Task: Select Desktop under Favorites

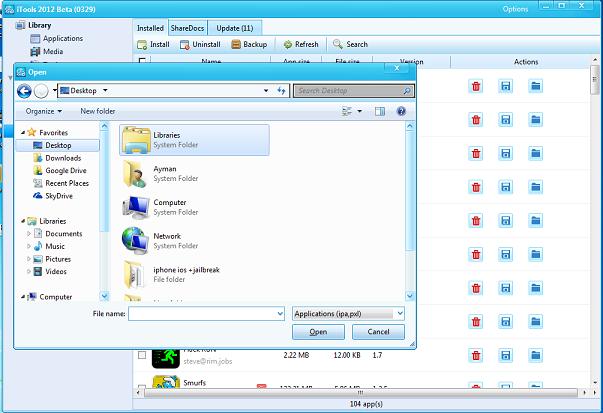Action: [58, 145]
